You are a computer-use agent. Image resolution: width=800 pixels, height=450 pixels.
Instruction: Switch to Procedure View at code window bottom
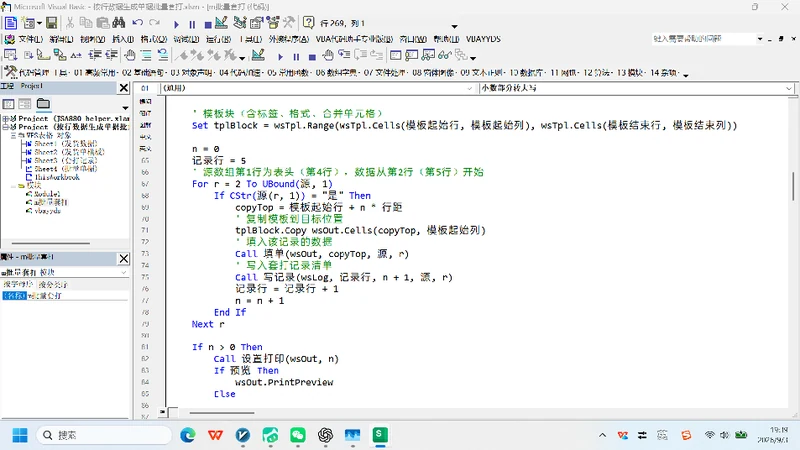pyautogui.click(x=162, y=411)
